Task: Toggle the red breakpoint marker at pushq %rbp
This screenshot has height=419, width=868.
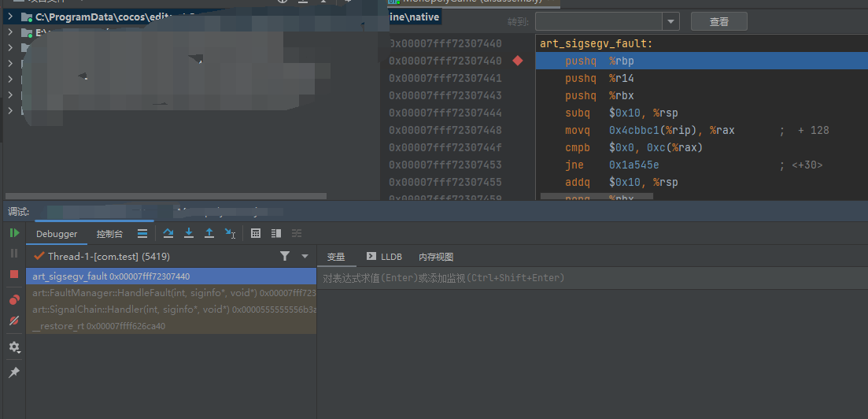Action: point(518,61)
